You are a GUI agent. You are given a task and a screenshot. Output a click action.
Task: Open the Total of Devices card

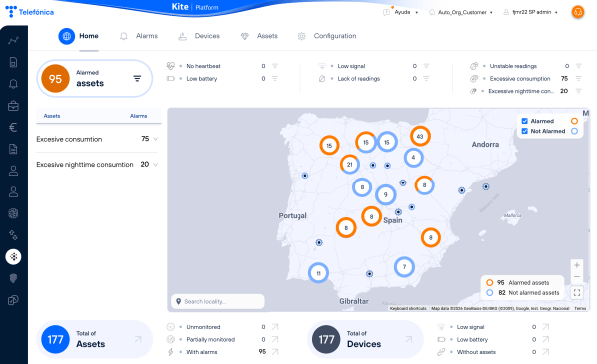click(365, 339)
